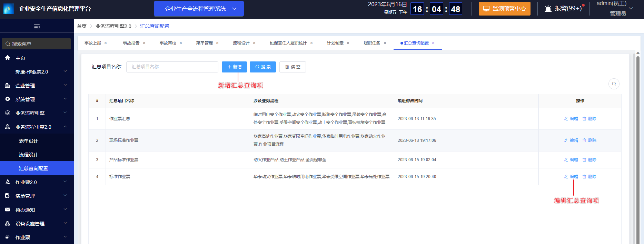The width and height of the screenshot is (644, 244).
Task: Close the 流程设计 tab
Action: click(x=254, y=43)
